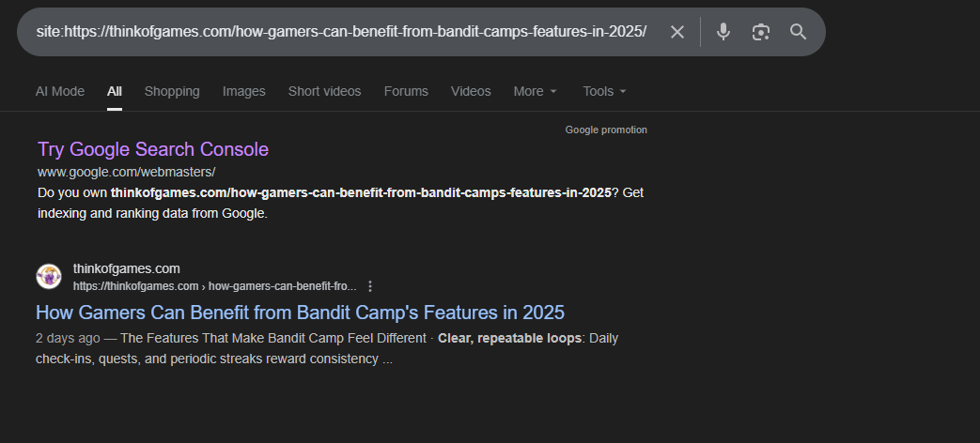This screenshot has width=980, height=443.
Task: Clear the search box with X icon
Action: (677, 32)
